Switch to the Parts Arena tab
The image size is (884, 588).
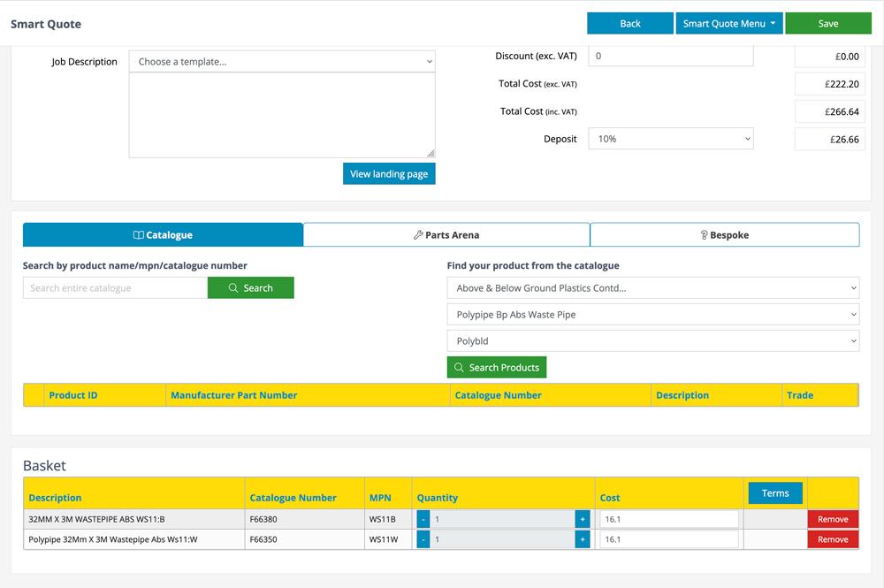coord(446,235)
